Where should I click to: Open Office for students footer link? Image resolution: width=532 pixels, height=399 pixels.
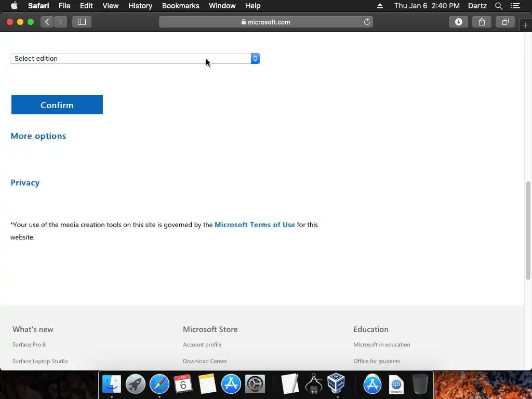click(377, 361)
